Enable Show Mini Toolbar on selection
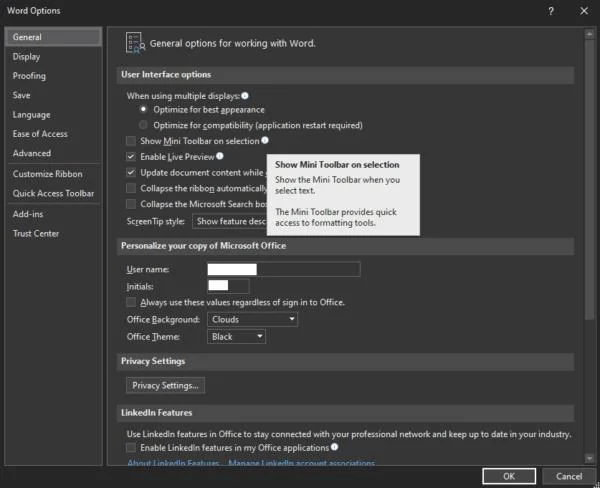The height and width of the screenshot is (488, 600). (131, 141)
